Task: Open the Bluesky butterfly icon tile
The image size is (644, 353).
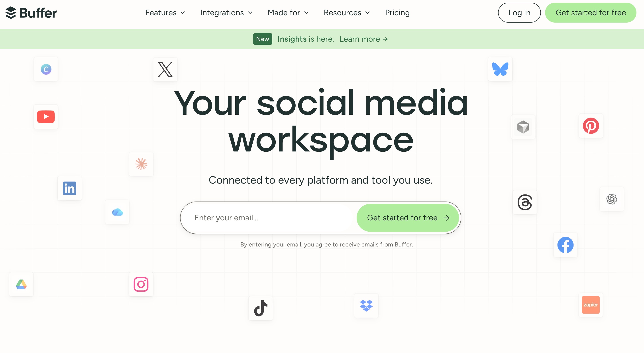Action: pyautogui.click(x=500, y=69)
